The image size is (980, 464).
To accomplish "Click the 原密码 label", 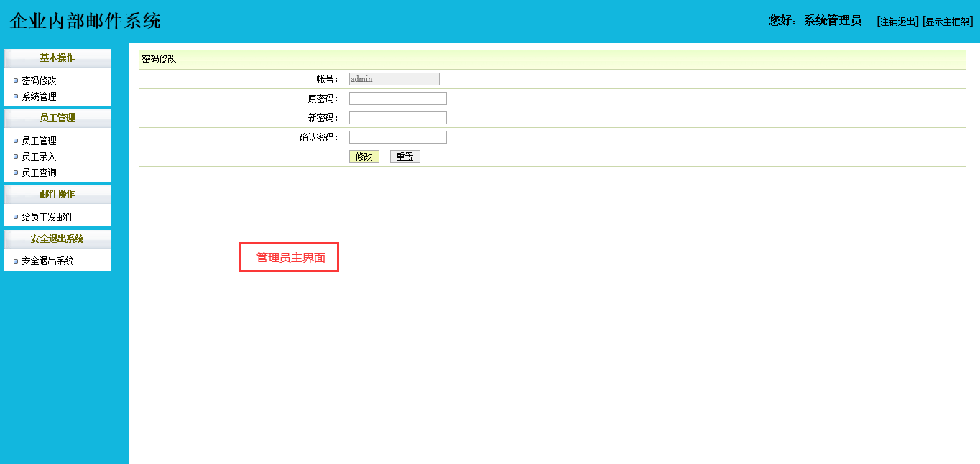I will click(323, 98).
